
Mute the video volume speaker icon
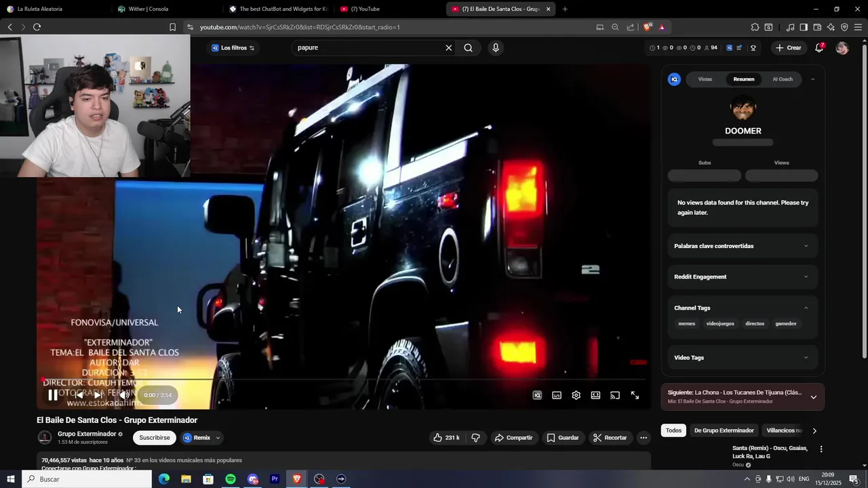[124, 395]
